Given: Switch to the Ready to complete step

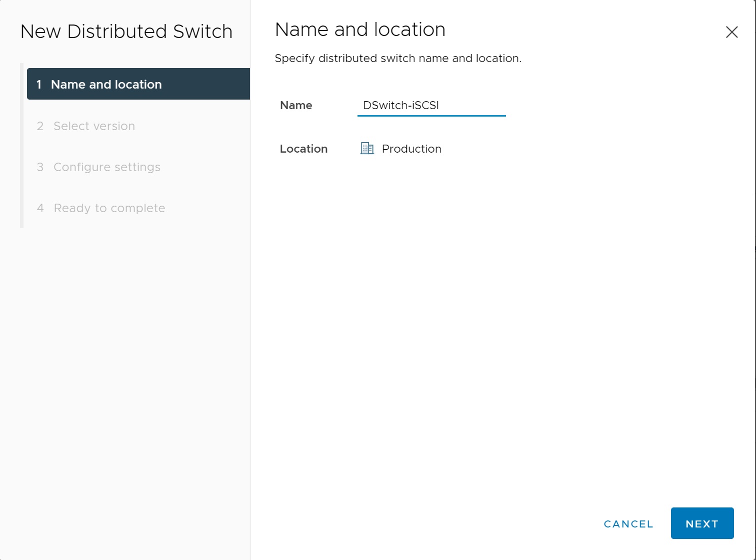Looking at the screenshot, I should click(x=109, y=208).
